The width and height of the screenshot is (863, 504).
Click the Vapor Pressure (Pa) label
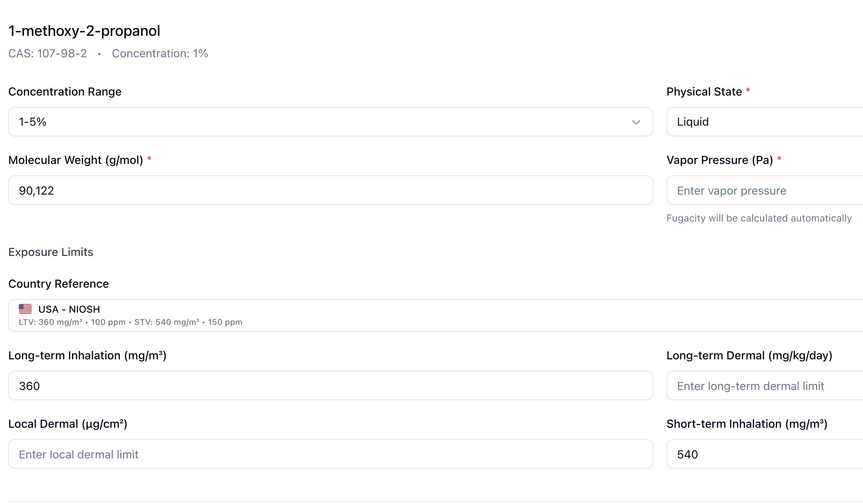[x=720, y=160]
